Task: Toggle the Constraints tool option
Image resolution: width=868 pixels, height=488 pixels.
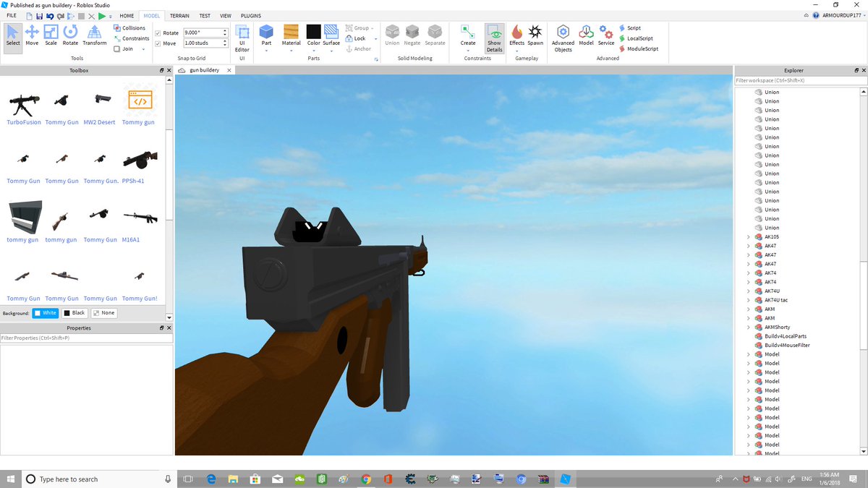Action: coord(131,38)
